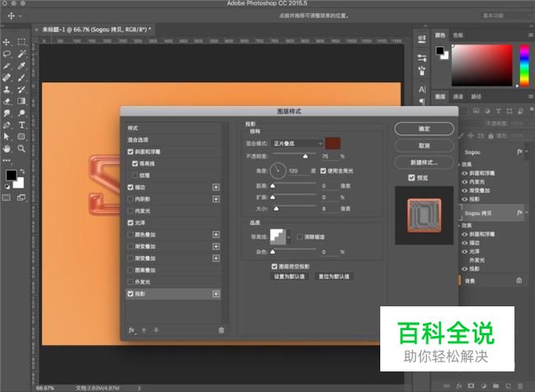Click the 设置为默认值 button
The width and height of the screenshot is (535, 392).
290,276
